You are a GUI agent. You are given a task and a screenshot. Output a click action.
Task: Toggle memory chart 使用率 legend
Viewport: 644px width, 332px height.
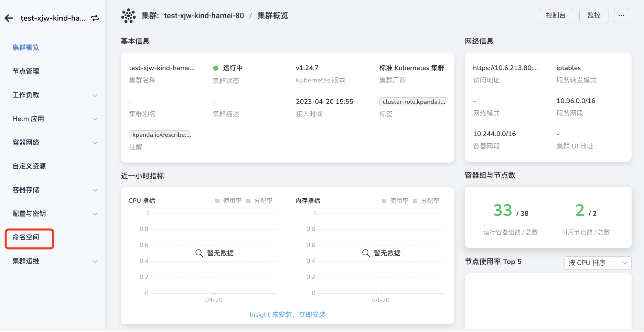point(395,201)
